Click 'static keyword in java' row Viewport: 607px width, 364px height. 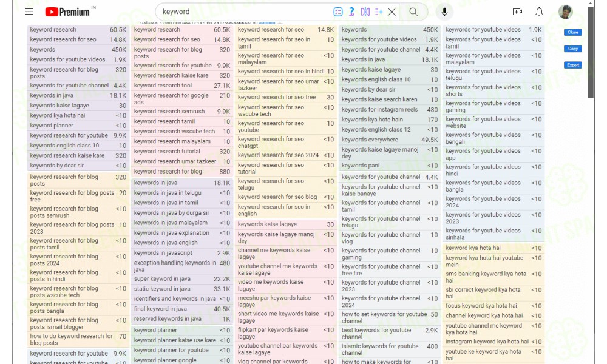click(182, 289)
